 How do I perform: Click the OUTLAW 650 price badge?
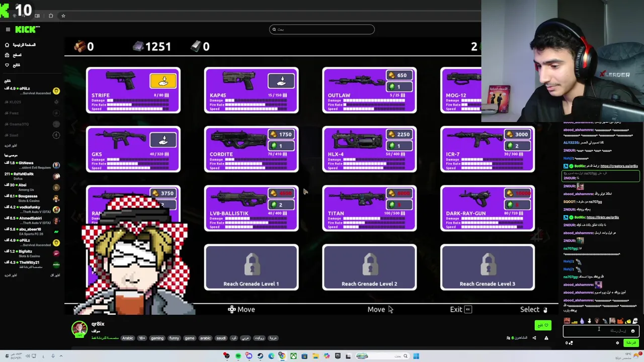click(399, 75)
